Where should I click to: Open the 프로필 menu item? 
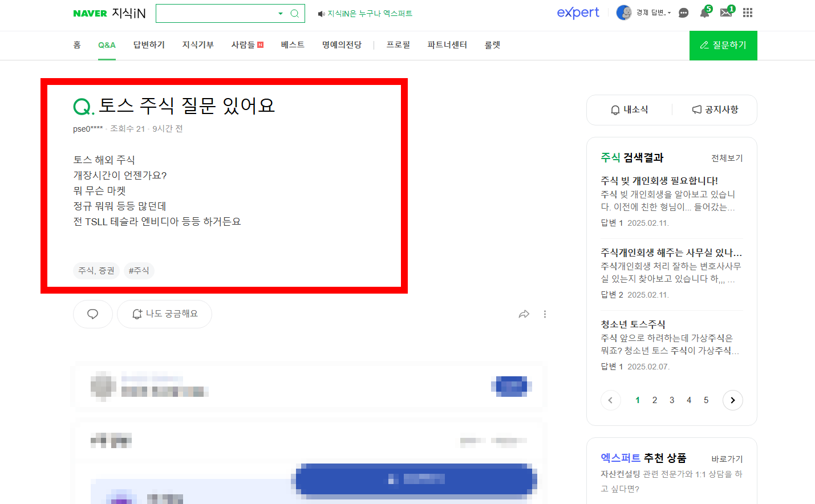398,44
